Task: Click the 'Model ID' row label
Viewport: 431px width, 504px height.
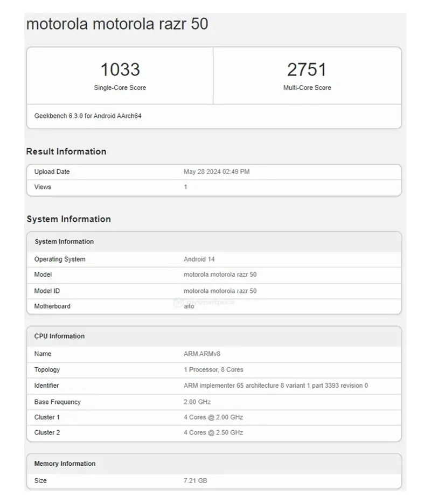Action: [x=47, y=291]
